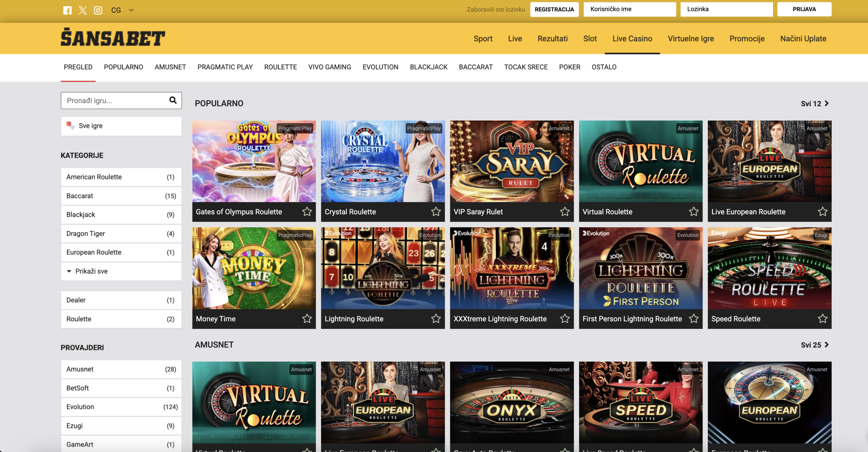Filter by Amusnet provider in sidebar
This screenshot has height=452, width=868.
click(x=121, y=369)
